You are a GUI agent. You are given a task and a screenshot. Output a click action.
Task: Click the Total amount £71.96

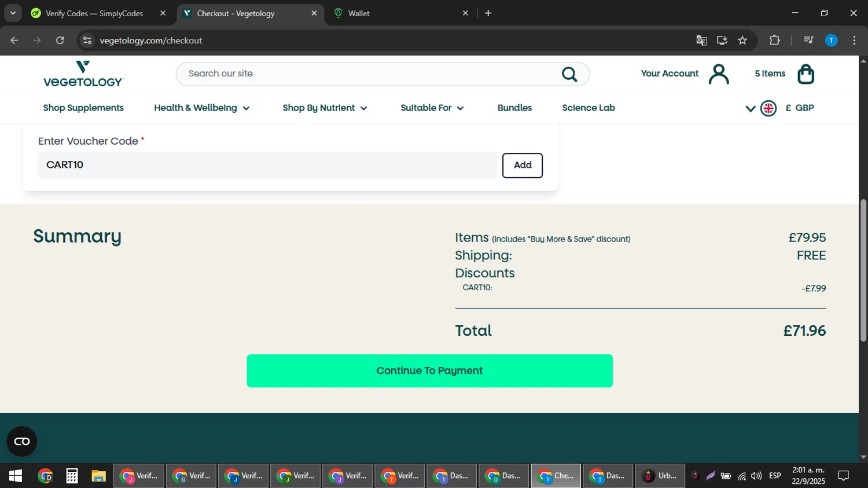804,331
